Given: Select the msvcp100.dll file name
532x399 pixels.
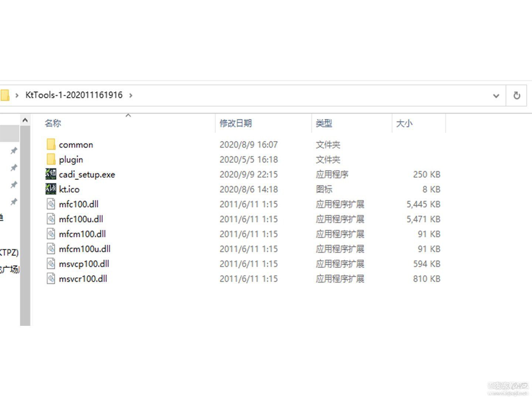Looking at the screenshot, I should click(x=84, y=264).
